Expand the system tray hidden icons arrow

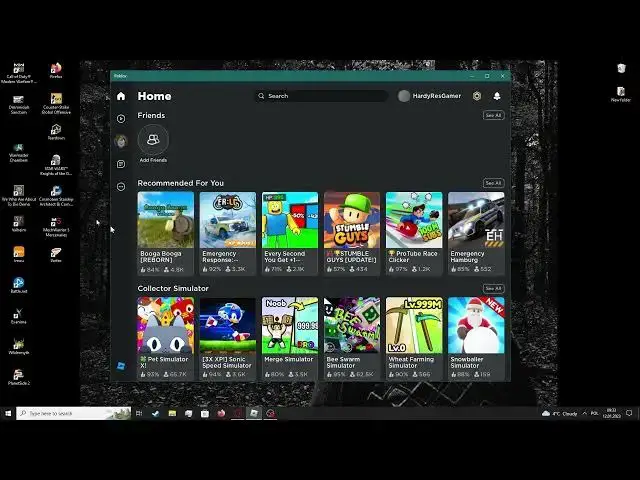(584, 413)
